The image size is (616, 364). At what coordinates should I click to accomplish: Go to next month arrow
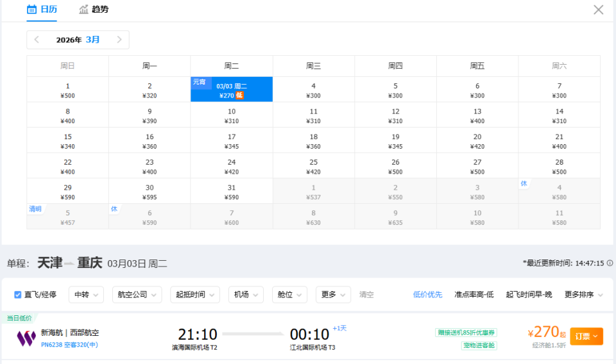point(119,40)
